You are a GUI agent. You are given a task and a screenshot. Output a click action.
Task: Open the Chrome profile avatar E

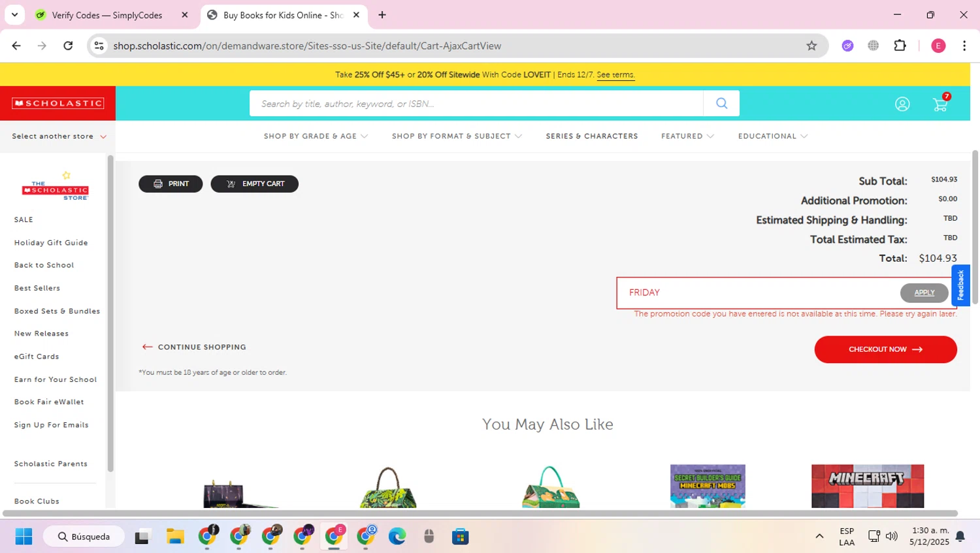938,46
